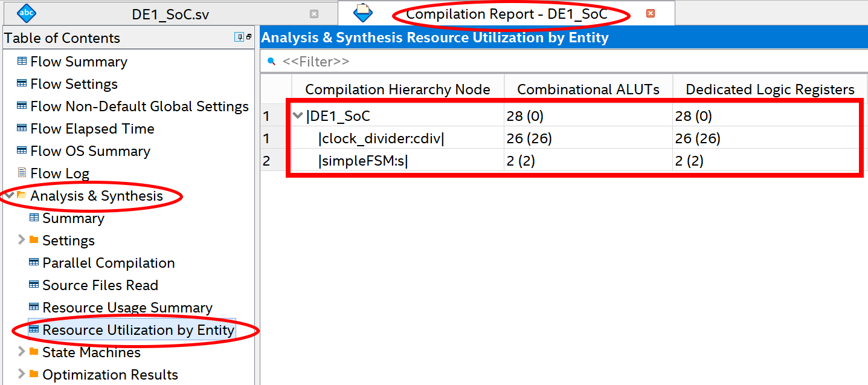Viewport: 868px width, 385px height.
Task: Open Resource Usage Summary report
Action: point(127,308)
